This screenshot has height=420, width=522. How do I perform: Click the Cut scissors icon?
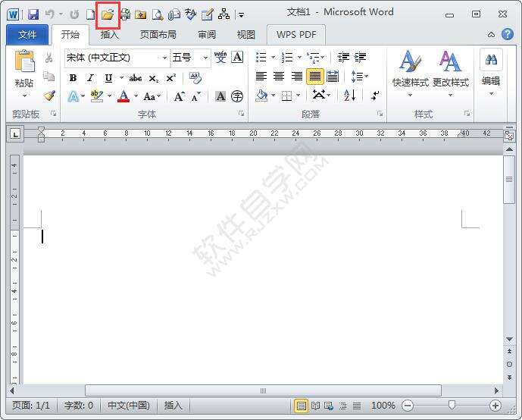pos(49,58)
